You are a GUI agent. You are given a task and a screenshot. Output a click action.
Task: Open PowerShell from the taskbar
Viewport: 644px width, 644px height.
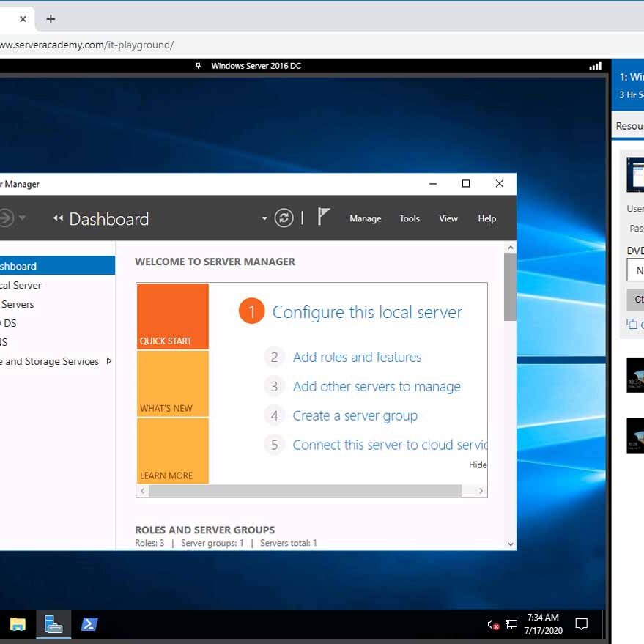(89, 624)
